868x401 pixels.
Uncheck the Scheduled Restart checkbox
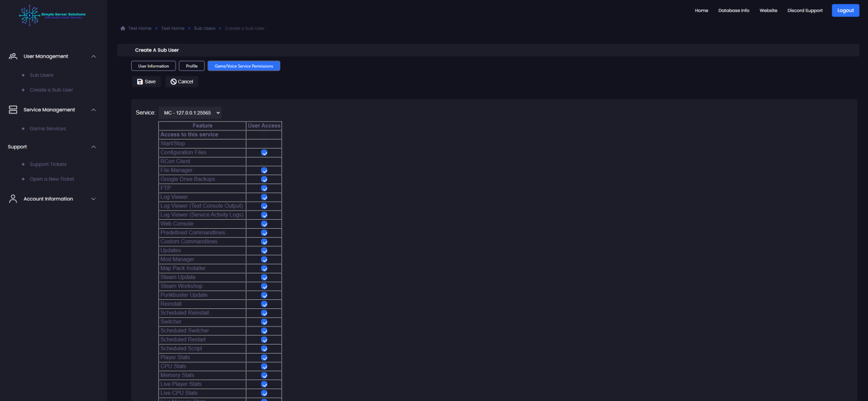pos(264,340)
